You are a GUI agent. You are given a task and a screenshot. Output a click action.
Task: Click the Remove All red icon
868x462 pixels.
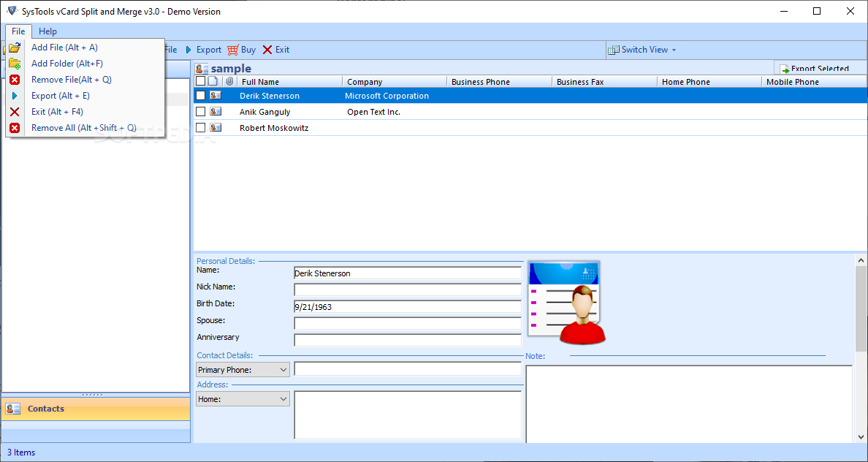[15, 128]
